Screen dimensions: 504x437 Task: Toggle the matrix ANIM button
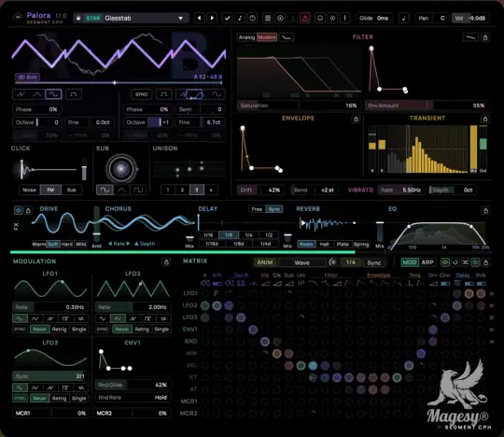pos(264,262)
